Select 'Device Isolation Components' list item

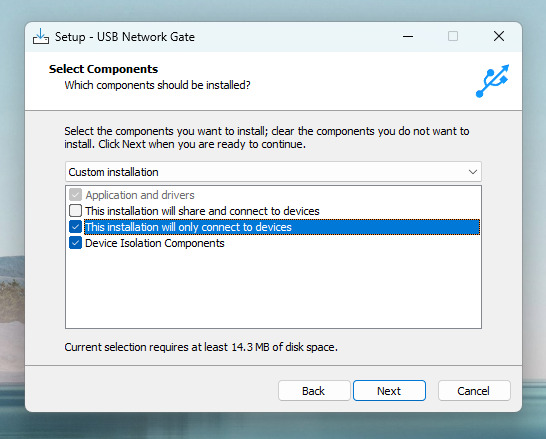click(155, 243)
